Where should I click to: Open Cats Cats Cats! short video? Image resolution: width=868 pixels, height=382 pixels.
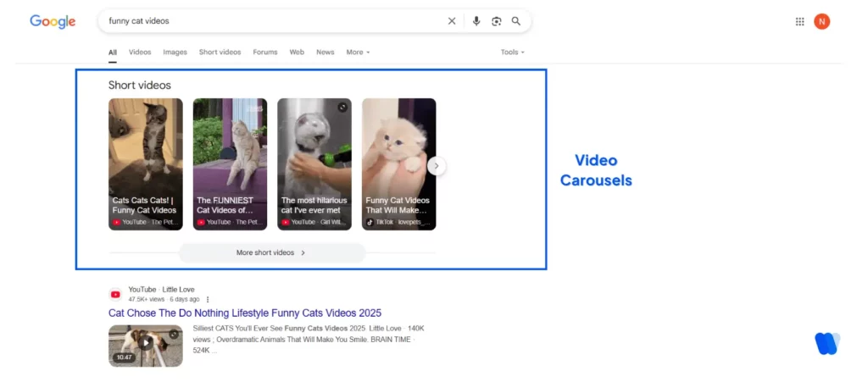pos(146,164)
